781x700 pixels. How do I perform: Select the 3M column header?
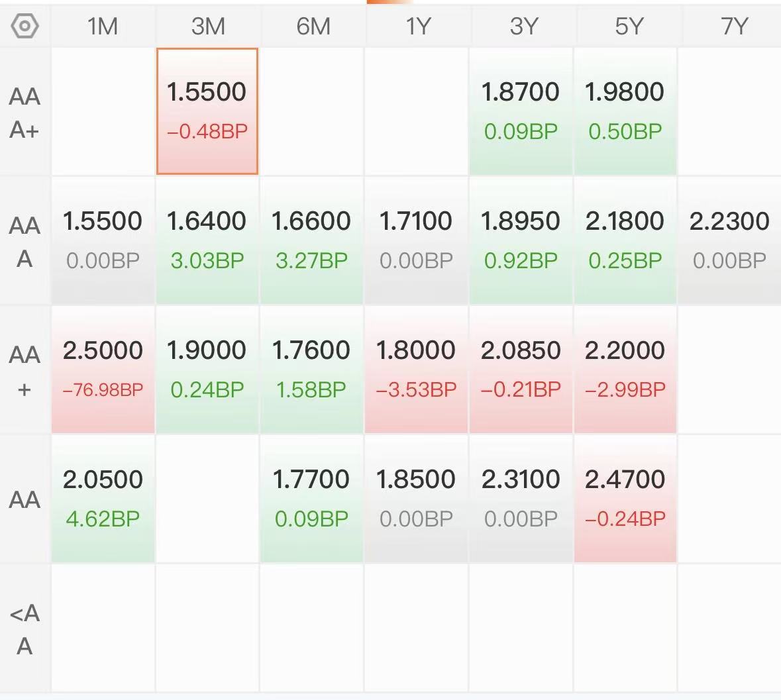click(208, 26)
